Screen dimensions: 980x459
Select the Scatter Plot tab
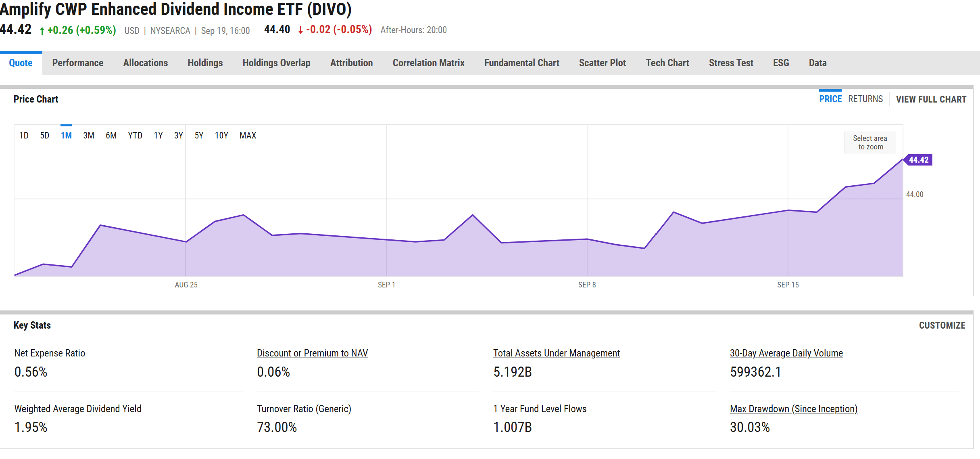tap(602, 63)
